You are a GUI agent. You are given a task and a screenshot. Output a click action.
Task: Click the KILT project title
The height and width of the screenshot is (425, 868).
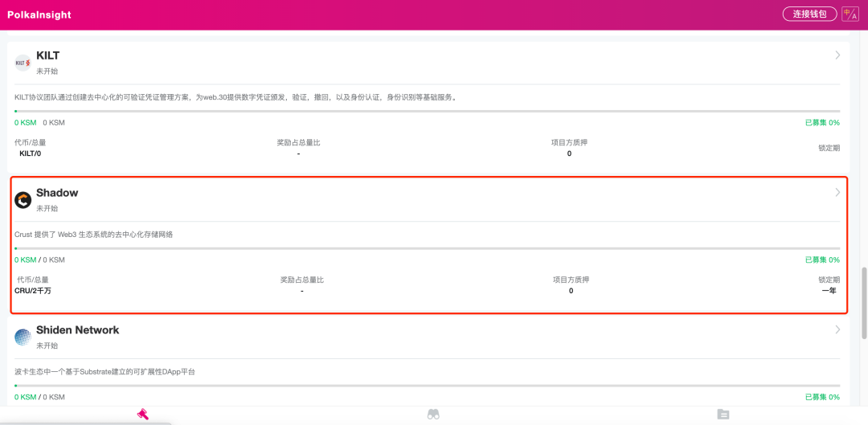47,55
